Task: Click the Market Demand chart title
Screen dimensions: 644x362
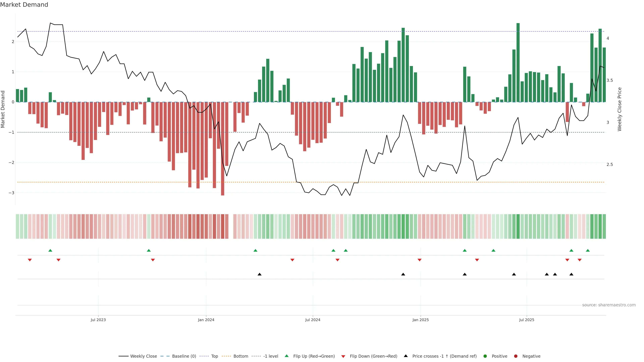Action: 24,5
